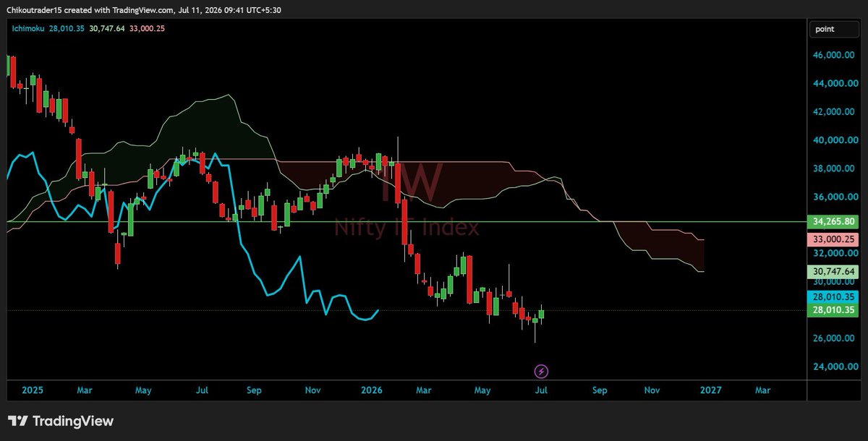
Task: Select the light green 30,747.64 price axis label
Action: pyautogui.click(x=834, y=272)
